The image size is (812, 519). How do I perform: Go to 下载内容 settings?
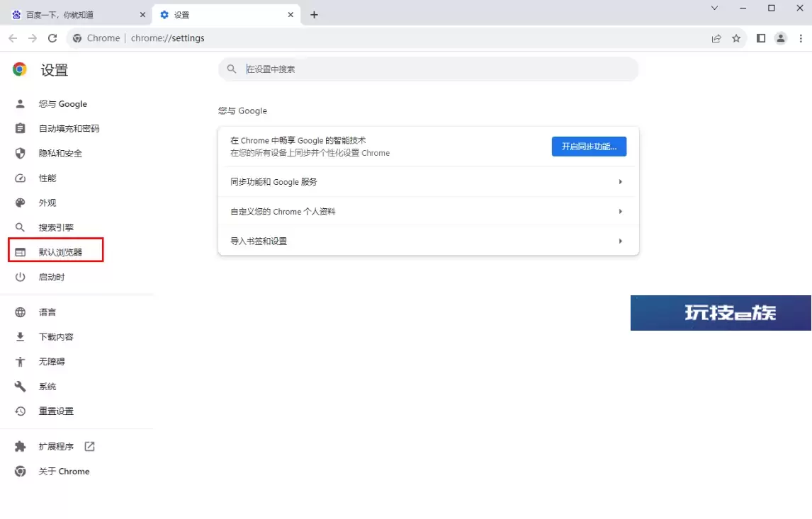56,337
